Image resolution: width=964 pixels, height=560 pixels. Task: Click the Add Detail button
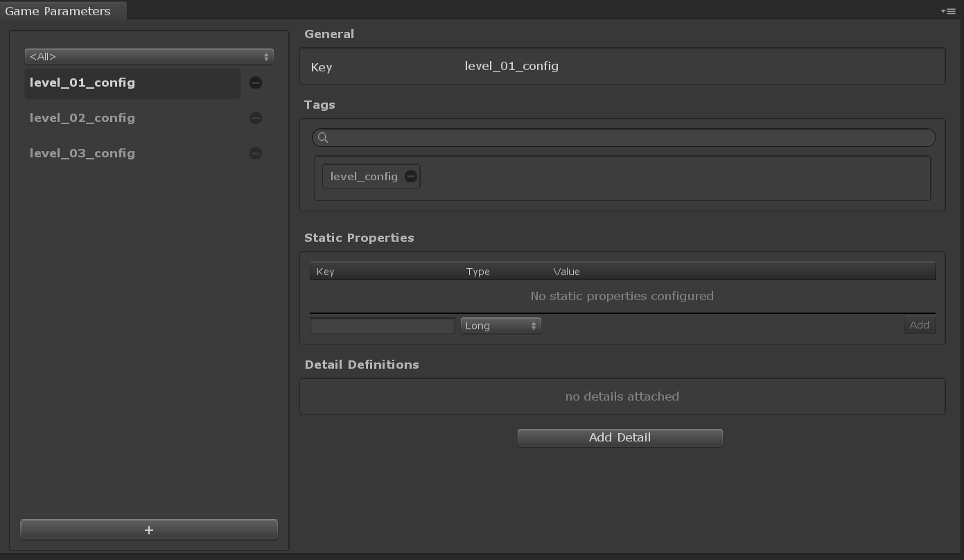point(620,437)
